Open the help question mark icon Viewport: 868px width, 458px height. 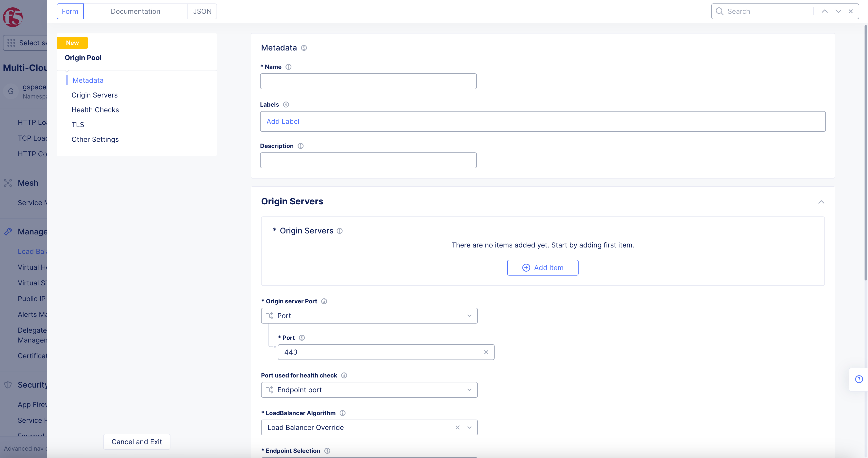tap(859, 379)
